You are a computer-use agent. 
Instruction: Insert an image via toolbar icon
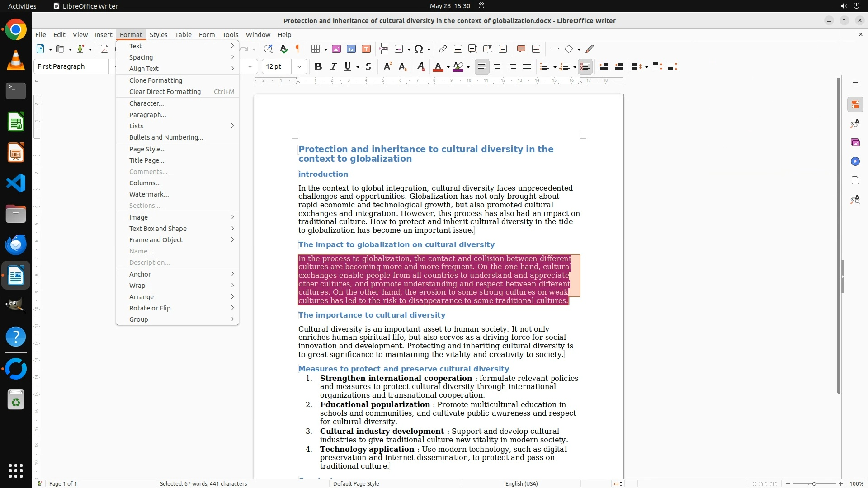[x=336, y=49]
